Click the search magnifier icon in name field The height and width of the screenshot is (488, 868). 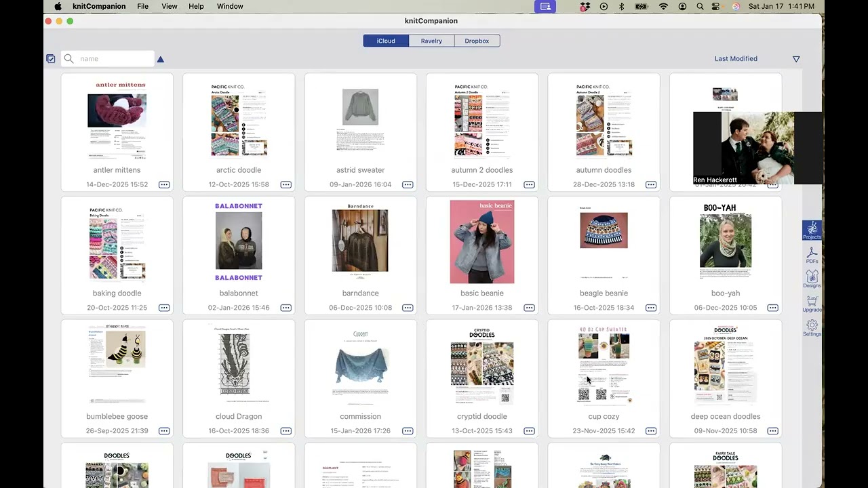click(x=68, y=59)
